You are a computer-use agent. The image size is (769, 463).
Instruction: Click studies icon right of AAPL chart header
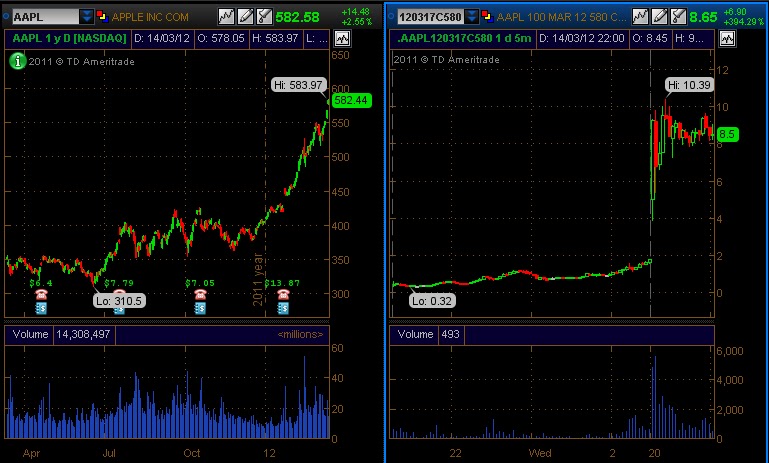pos(342,38)
